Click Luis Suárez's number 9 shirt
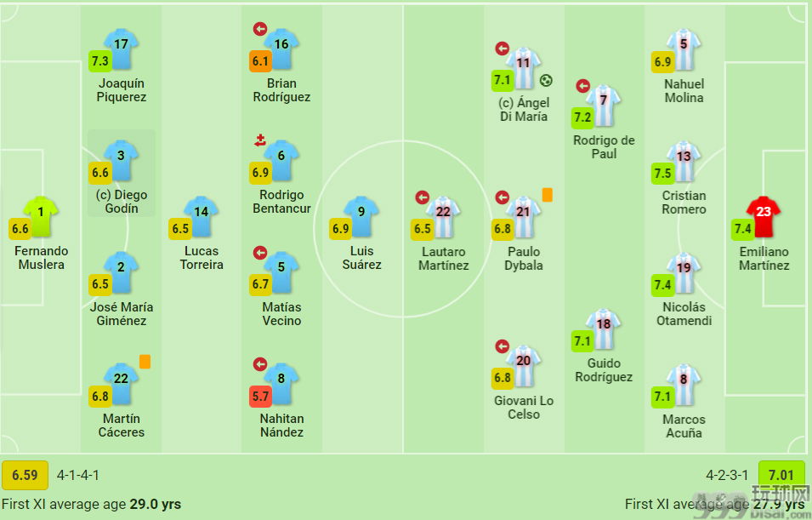This screenshot has width=812, height=520. click(361, 216)
